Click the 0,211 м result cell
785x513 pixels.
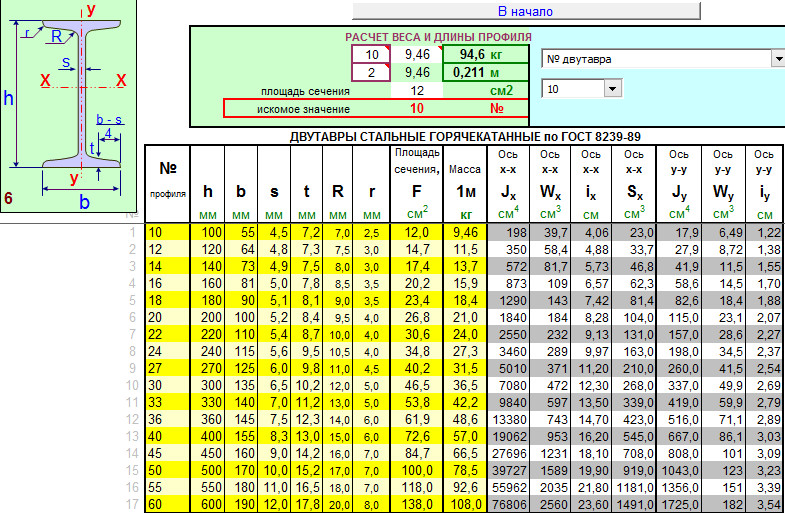(486, 72)
